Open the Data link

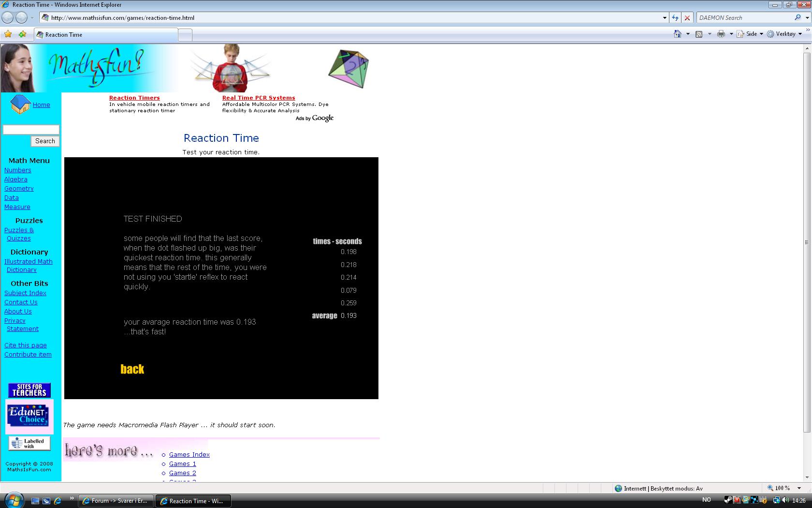12,198
